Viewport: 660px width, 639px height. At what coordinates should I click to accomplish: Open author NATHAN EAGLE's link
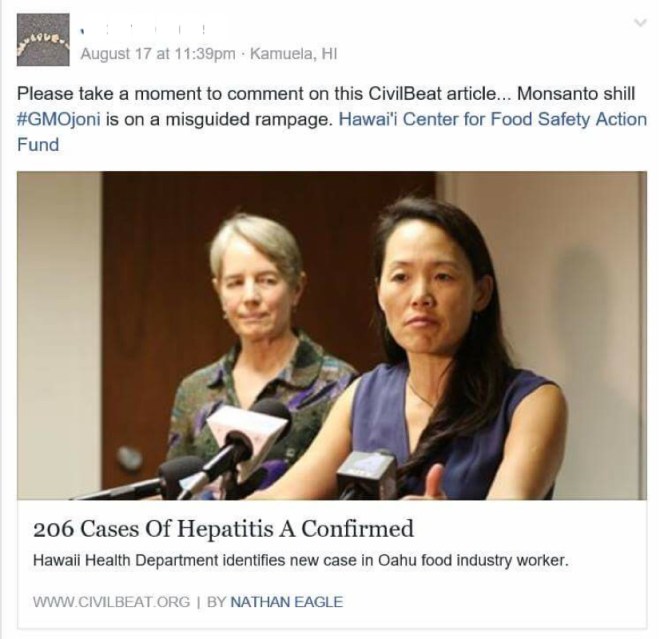coord(287,602)
